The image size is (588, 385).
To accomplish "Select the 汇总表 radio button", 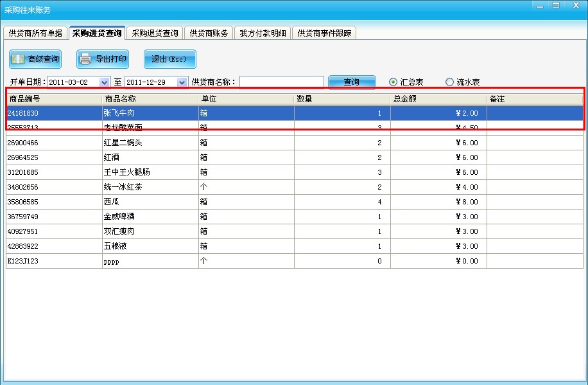I will coord(393,82).
